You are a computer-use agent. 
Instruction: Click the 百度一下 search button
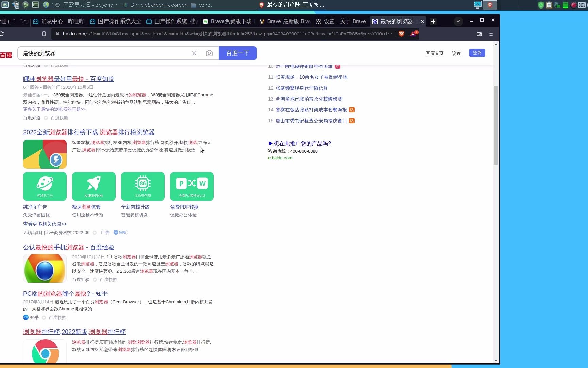(x=238, y=53)
